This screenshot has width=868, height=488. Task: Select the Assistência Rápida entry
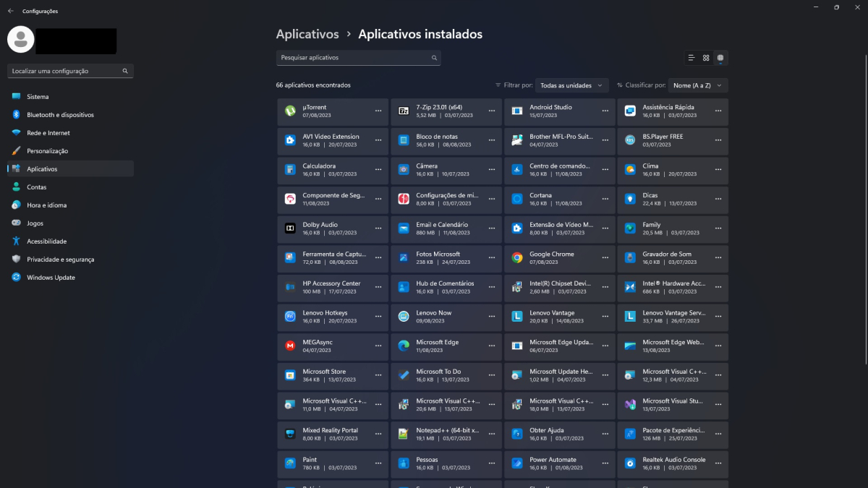point(673,111)
